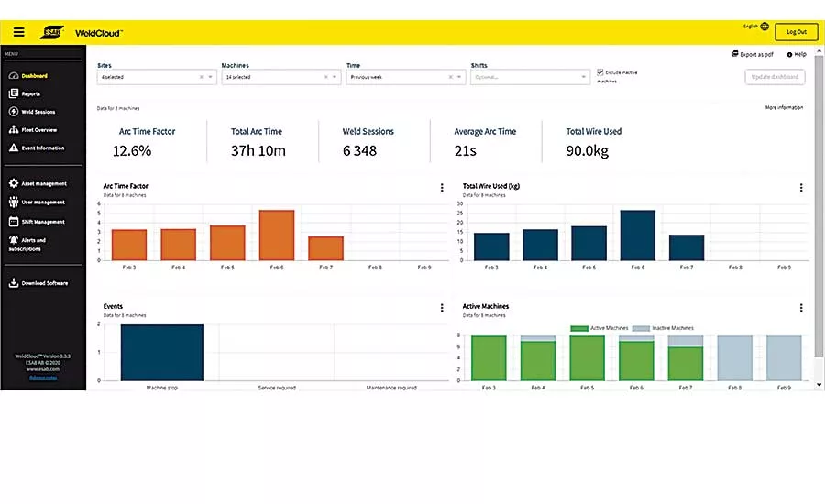Toggle Exclude inactive machines checkbox

599,72
